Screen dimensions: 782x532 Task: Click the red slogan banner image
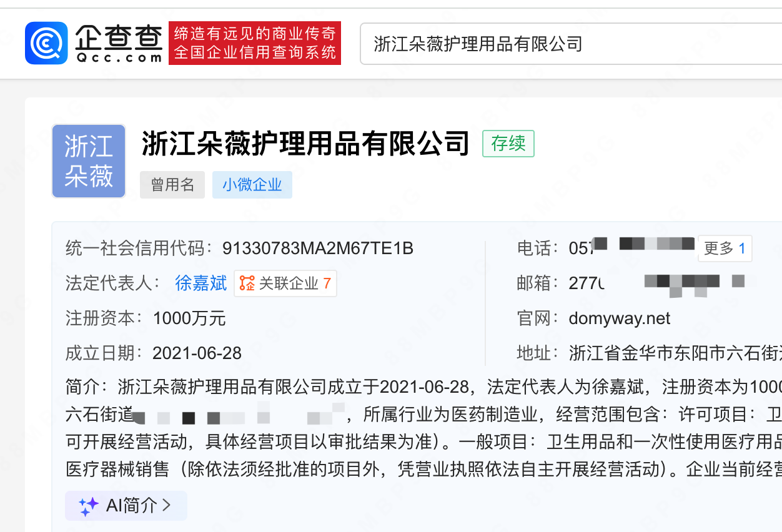pyautogui.click(x=255, y=43)
